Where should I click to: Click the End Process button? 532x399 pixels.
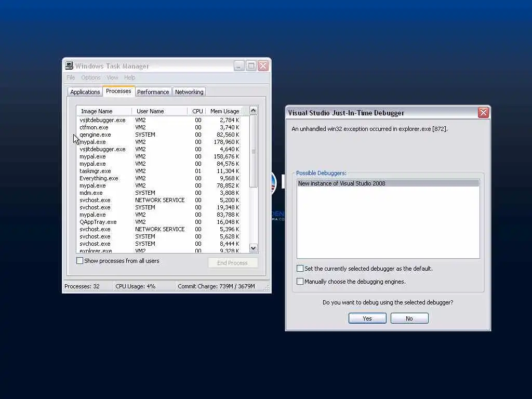click(233, 263)
